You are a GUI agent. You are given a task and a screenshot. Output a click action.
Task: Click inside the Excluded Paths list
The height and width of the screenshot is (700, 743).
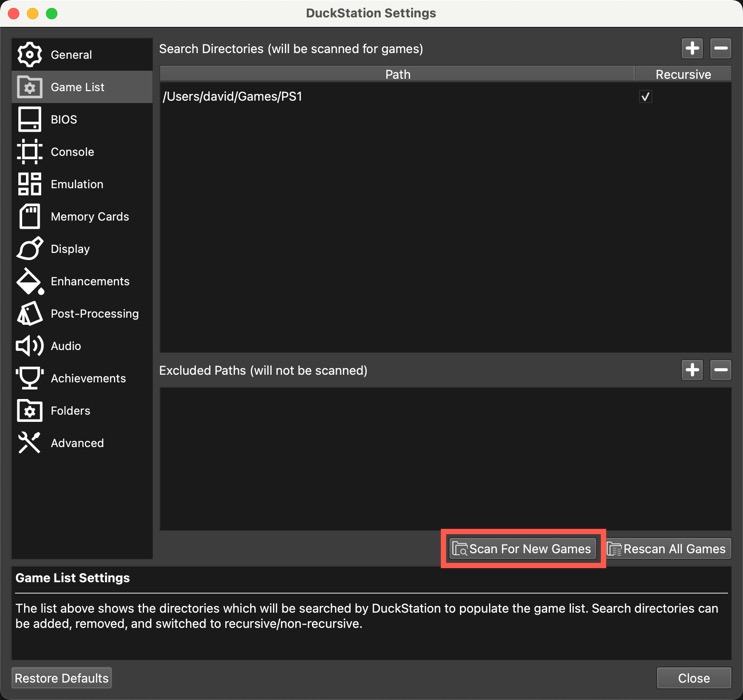[445, 459]
